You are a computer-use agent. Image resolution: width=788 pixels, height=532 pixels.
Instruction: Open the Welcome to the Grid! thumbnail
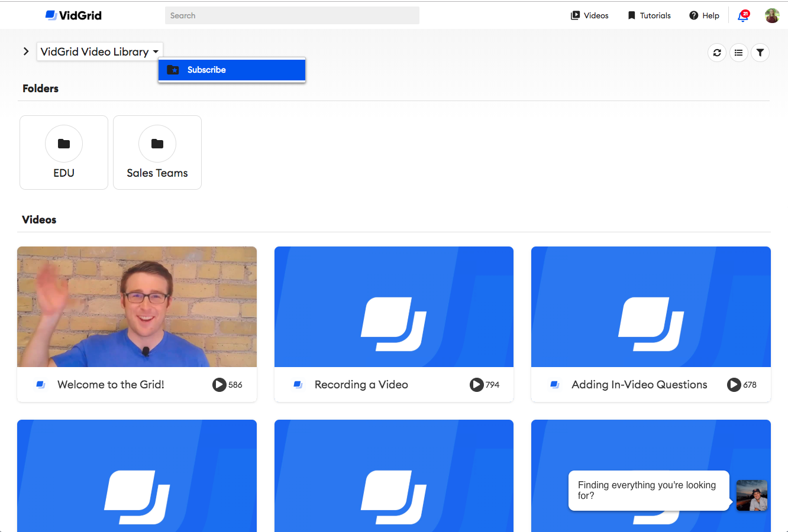137,307
